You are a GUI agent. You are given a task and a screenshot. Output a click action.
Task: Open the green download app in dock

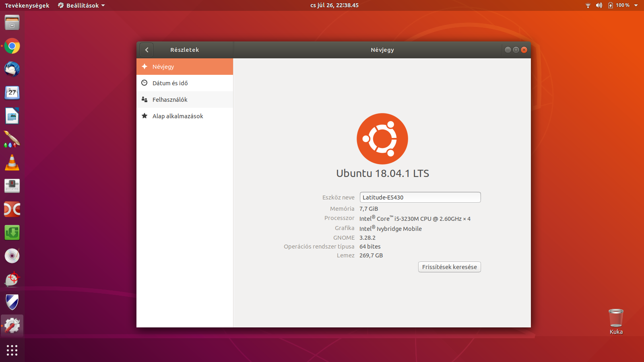click(12, 232)
